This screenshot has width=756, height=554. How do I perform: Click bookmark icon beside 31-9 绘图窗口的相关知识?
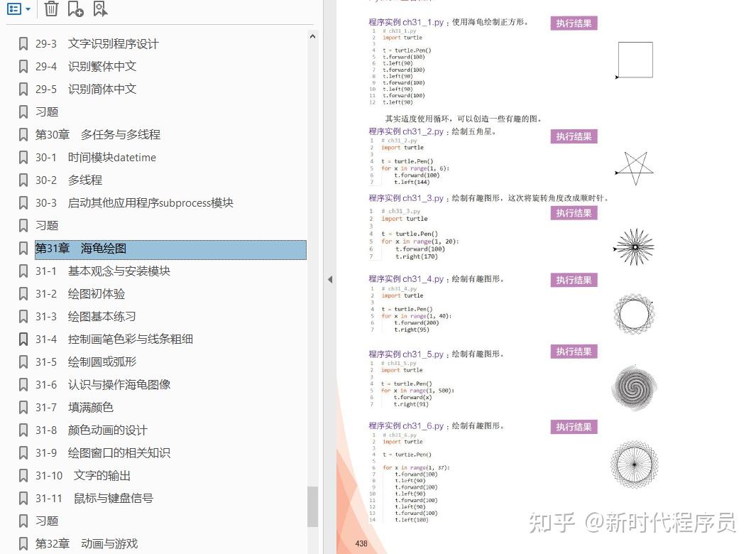click(x=23, y=452)
